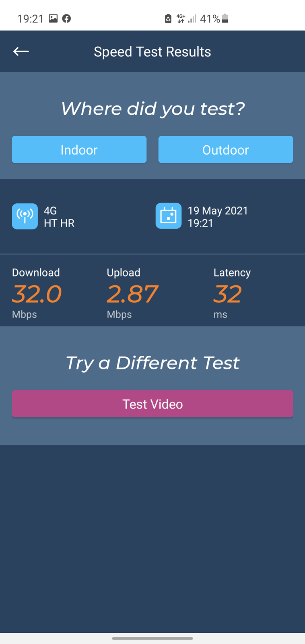Tap the battery icon in status bar
Screen dimensions: 305x644
coord(225,19)
